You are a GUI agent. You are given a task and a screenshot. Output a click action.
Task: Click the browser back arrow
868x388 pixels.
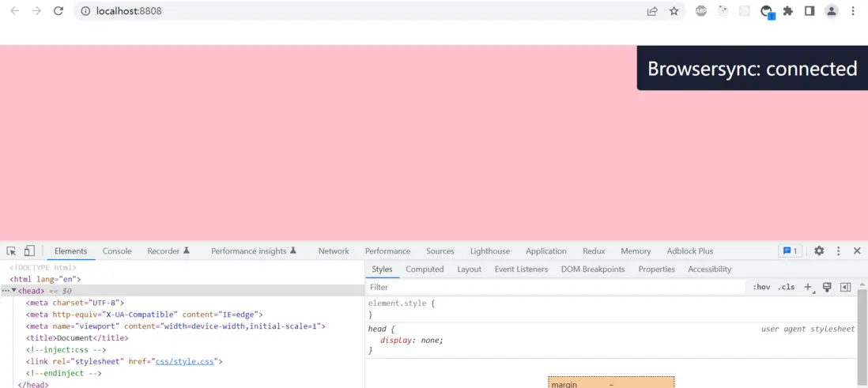pos(15,11)
